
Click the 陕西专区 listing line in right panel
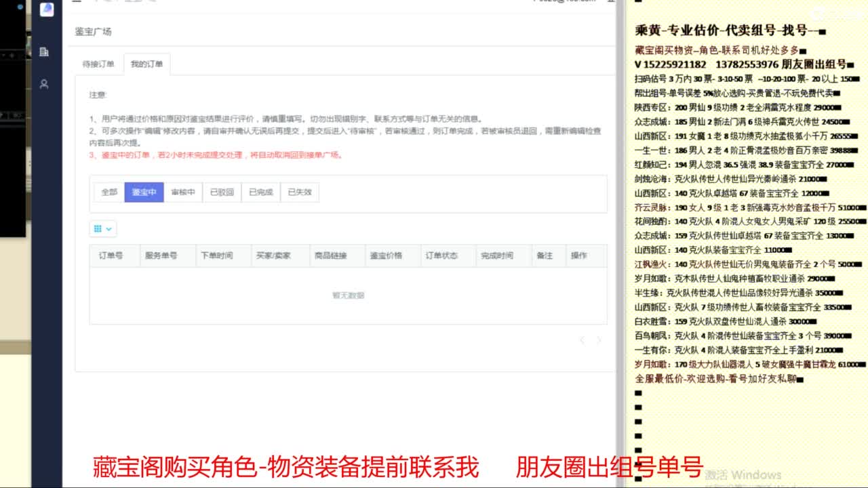click(738, 108)
